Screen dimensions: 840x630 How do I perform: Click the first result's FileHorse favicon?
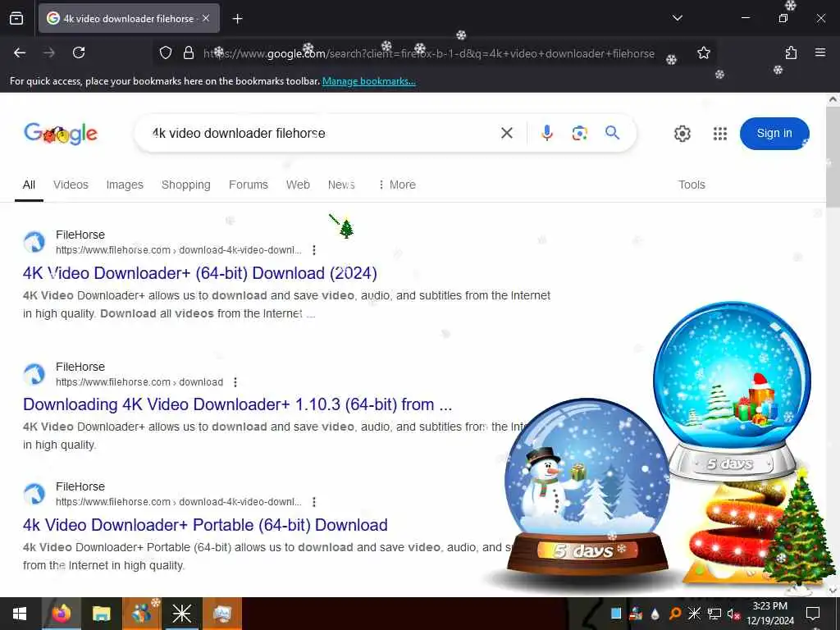pos(34,242)
